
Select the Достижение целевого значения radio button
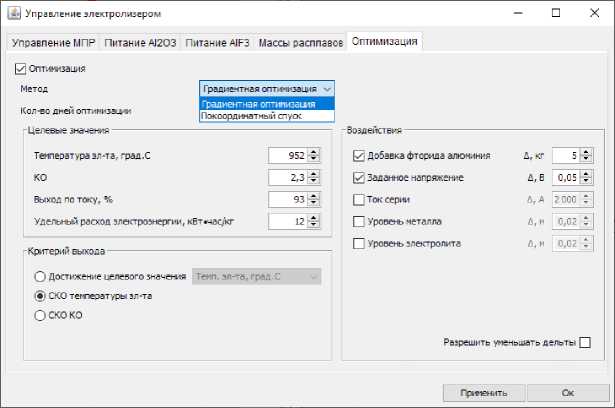tap(40, 277)
